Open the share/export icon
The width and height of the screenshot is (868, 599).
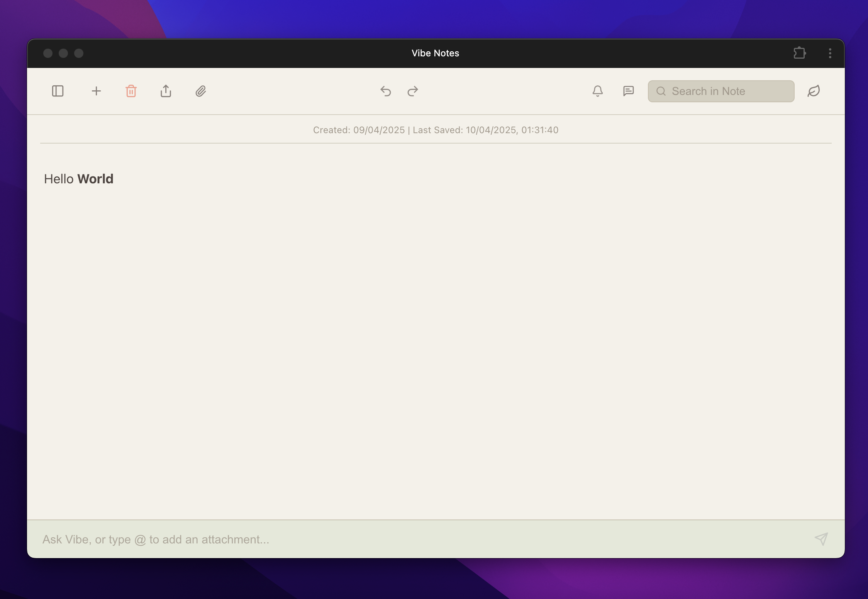(166, 91)
